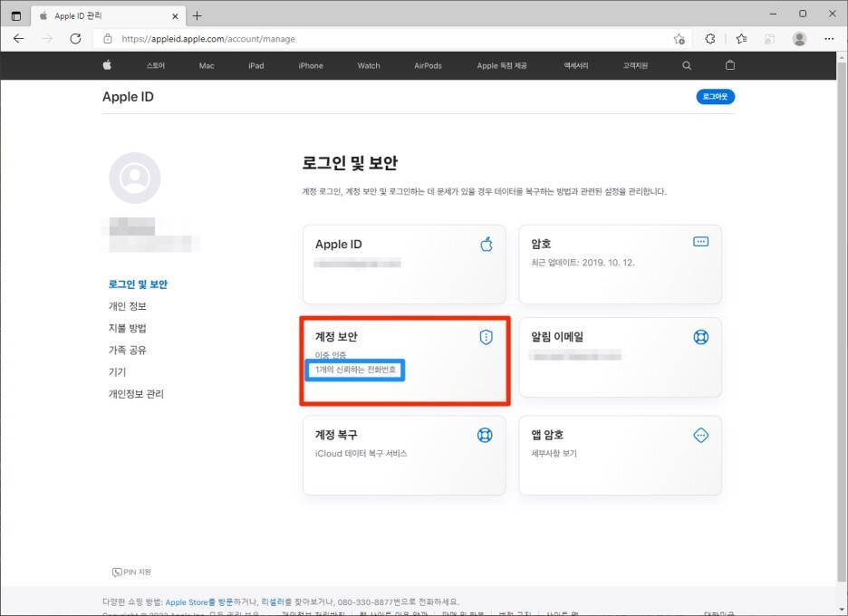The height and width of the screenshot is (616, 848).
Task: Open the search icon in Apple navigation
Action: pyautogui.click(x=687, y=65)
